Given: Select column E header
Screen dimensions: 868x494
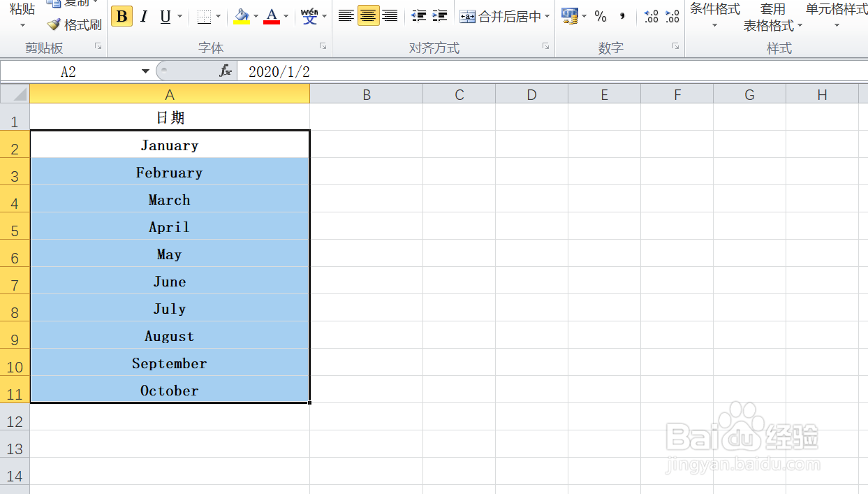Looking at the screenshot, I should pyautogui.click(x=604, y=94).
